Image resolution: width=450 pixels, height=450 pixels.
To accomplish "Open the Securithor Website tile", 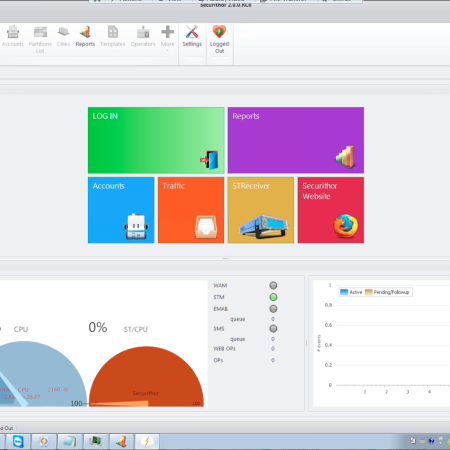I will pos(331,210).
